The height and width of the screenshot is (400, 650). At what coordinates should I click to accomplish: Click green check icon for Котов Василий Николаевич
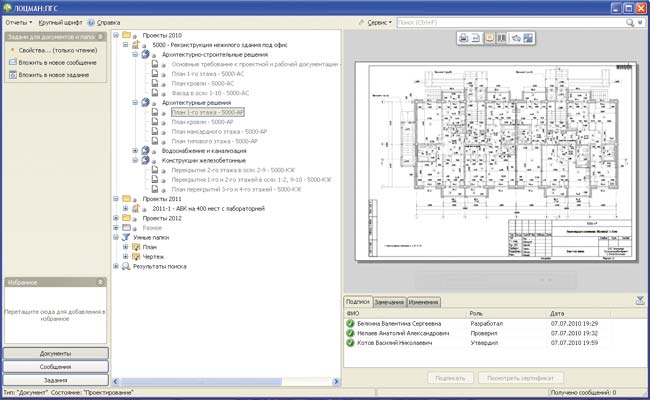[x=350, y=343]
